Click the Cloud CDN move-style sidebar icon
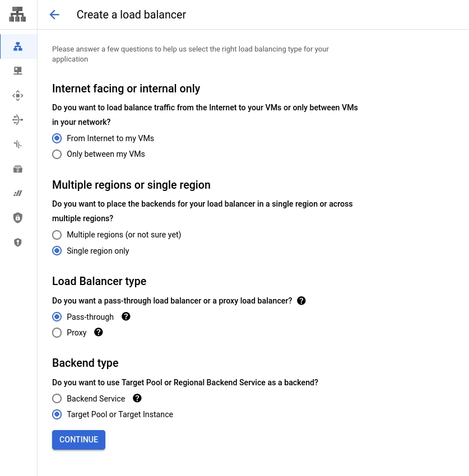 pos(17,95)
